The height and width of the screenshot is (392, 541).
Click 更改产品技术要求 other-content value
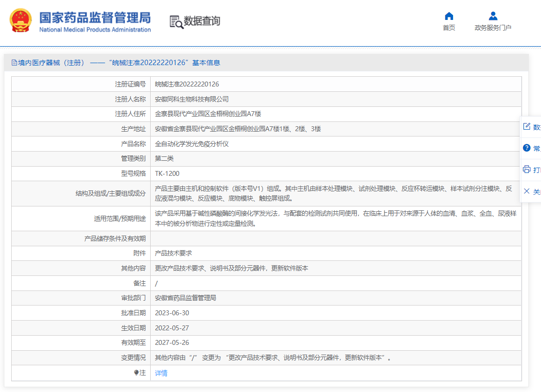(x=231, y=268)
